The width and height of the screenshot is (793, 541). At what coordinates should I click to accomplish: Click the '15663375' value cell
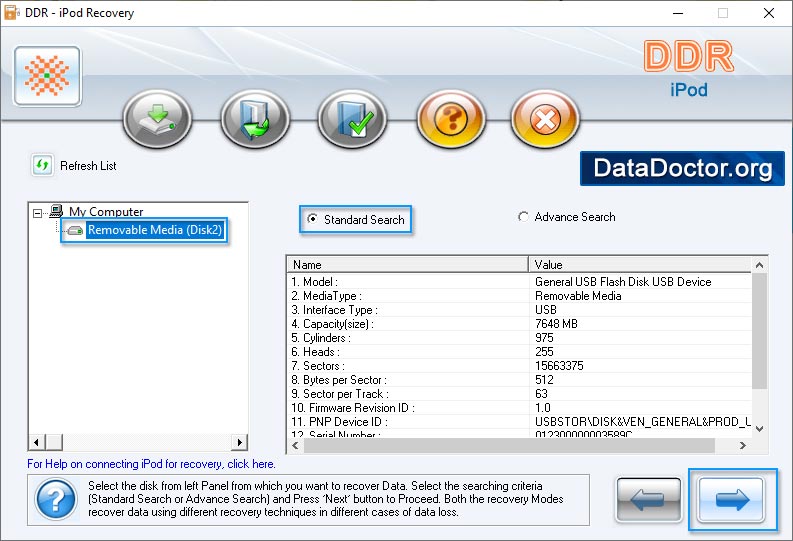(559, 366)
